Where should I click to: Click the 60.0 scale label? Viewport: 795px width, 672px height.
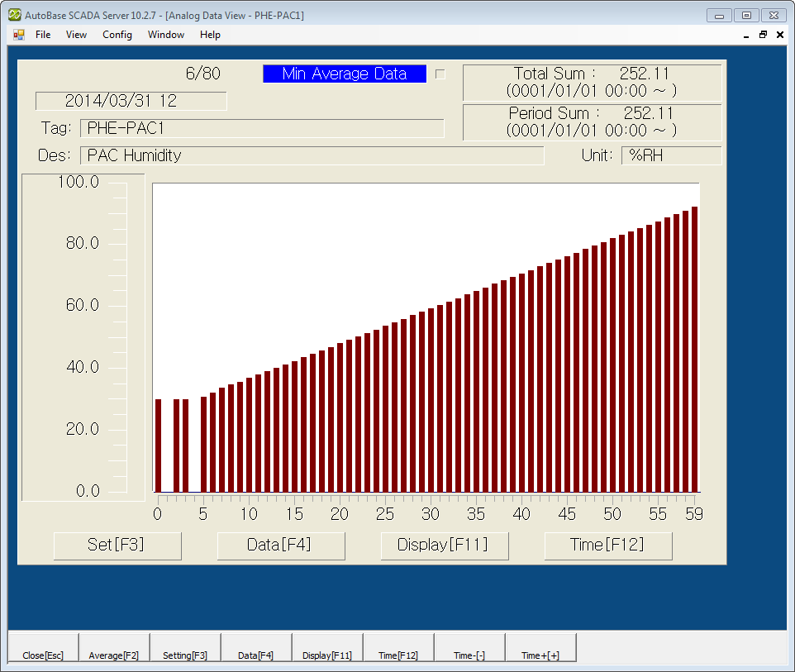[83, 305]
